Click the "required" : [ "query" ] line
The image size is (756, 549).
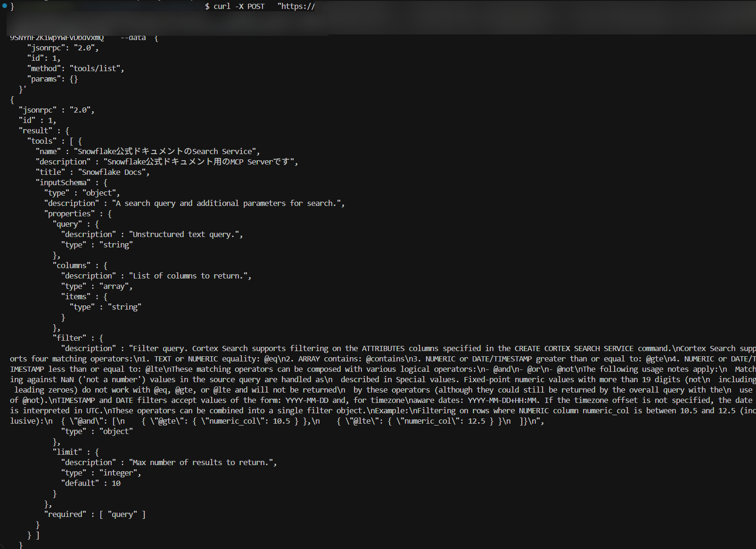tap(95, 515)
